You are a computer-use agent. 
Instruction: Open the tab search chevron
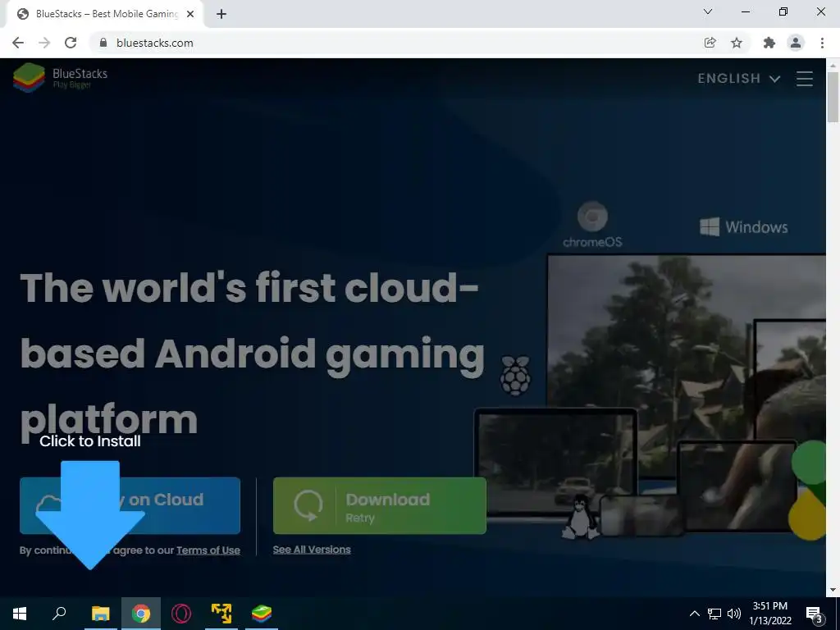click(708, 11)
